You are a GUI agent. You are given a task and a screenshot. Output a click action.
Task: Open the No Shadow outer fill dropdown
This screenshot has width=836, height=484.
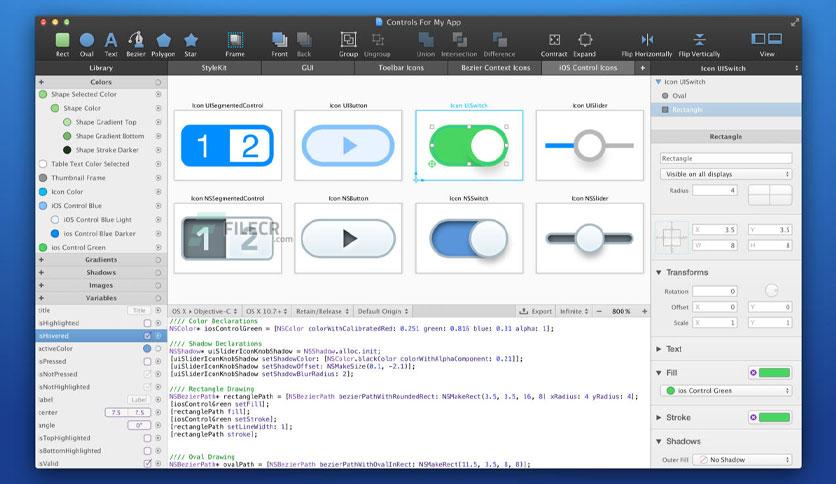[742, 459]
